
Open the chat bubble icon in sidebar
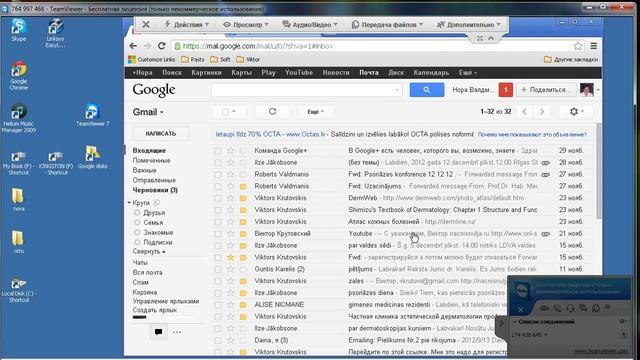click(x=158, y=332)
